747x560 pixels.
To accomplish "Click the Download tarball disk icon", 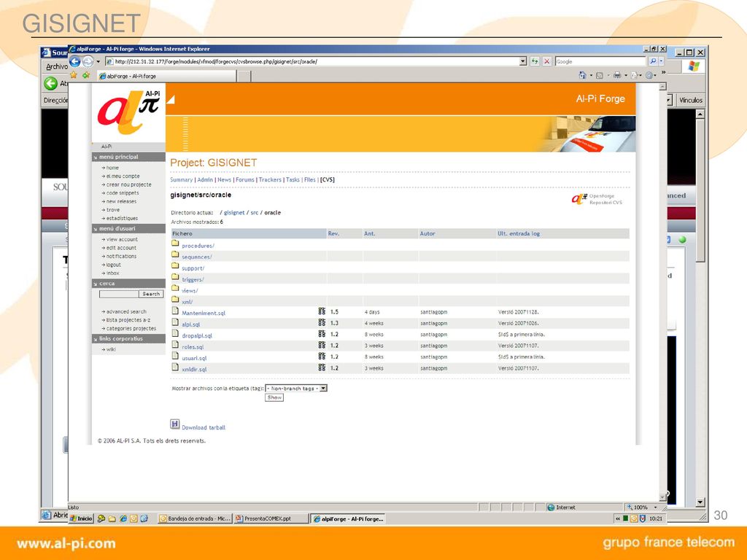I will tap(175, 424).
